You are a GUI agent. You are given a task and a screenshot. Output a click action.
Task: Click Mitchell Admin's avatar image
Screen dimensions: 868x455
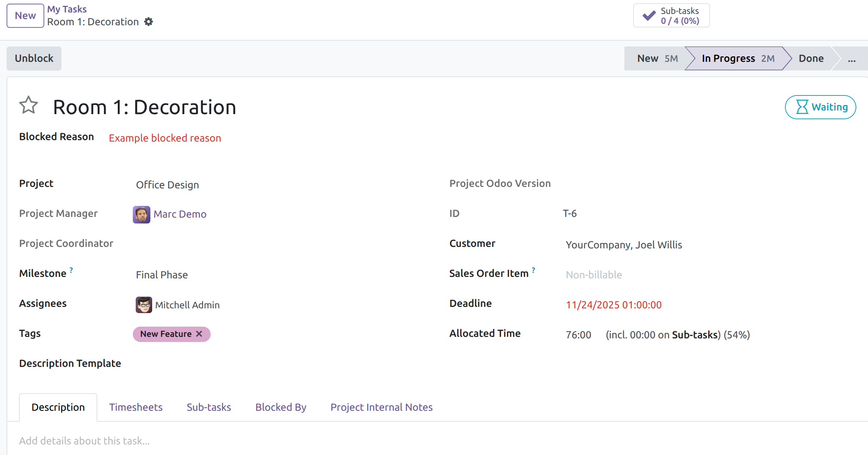click(144, 305)
